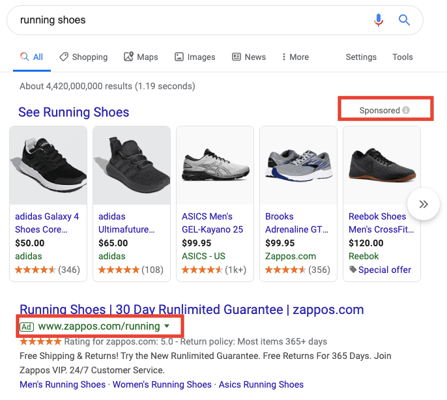This screenshot has width=447, height=400.
Task: Click the blue magnifier search button
Action: coord(404,20)
